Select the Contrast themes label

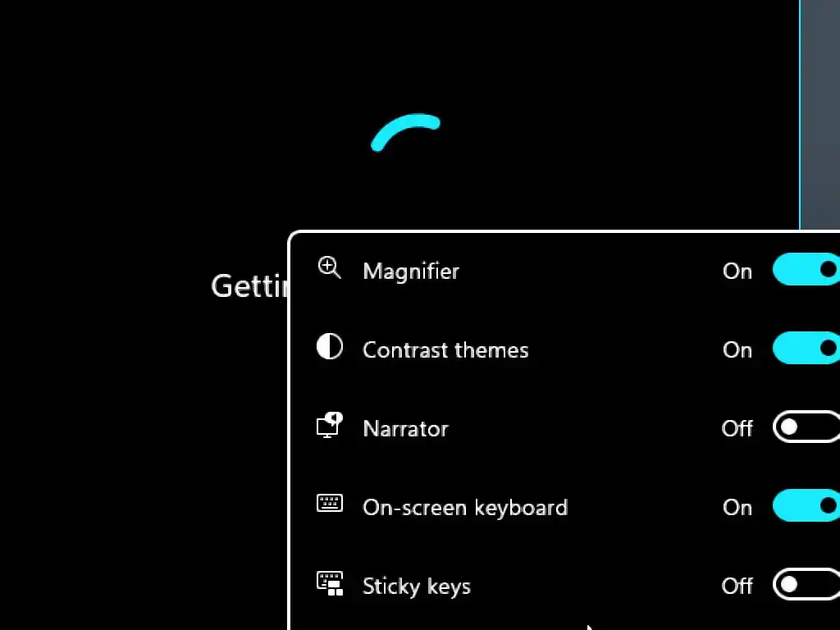[x=445, y=350]
